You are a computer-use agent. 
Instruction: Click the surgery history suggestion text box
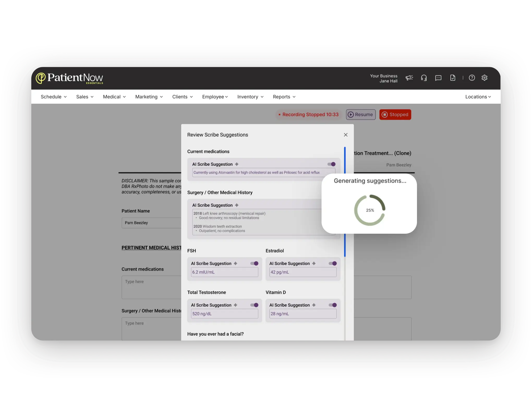tap(264, 222)
